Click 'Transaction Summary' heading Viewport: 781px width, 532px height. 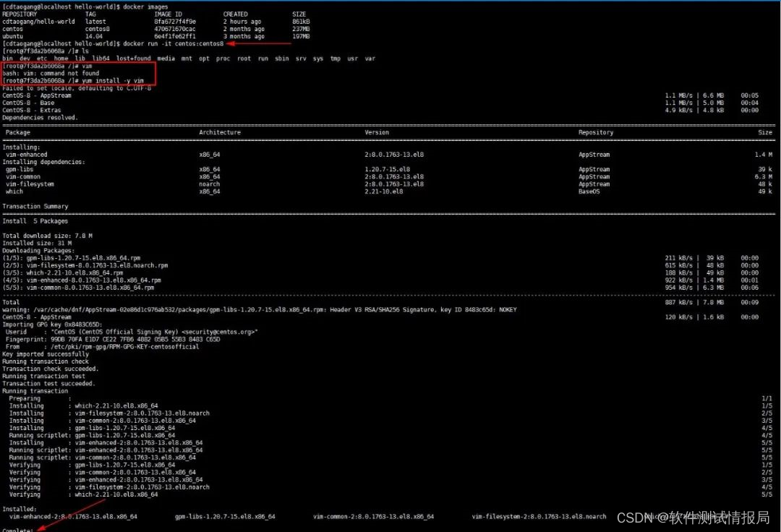point(35,207)
